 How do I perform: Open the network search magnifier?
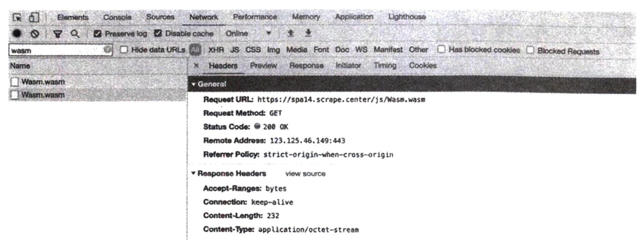pos(75,34)
